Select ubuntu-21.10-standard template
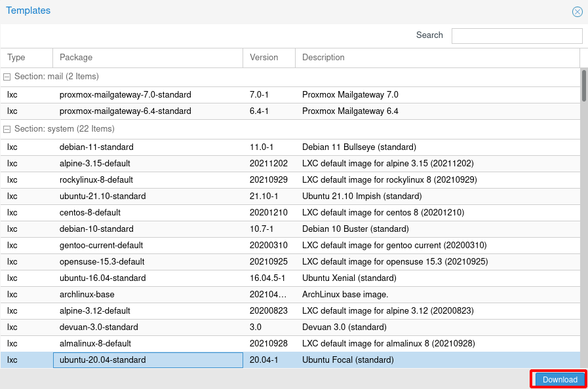 click(x=102, y=196)
